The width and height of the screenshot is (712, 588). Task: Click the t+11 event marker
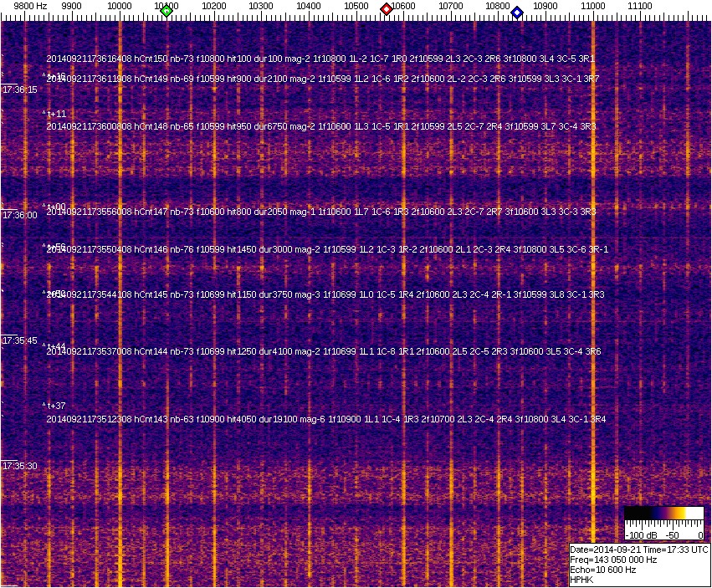pos(55,114)
